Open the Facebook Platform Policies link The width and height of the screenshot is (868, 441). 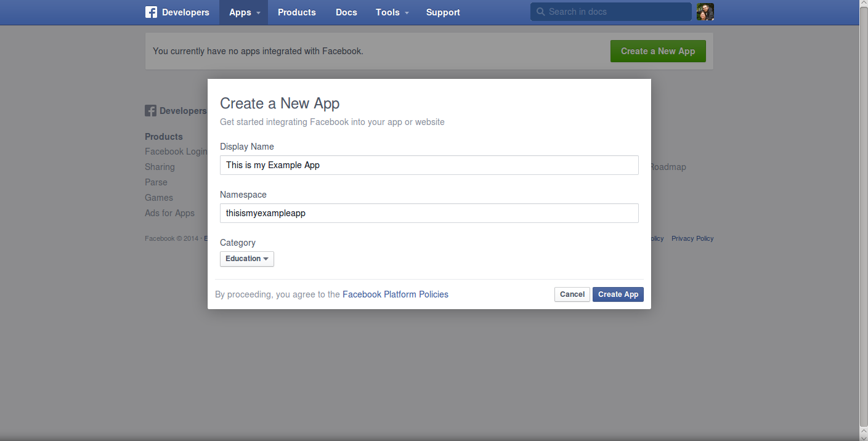(395, 294)
